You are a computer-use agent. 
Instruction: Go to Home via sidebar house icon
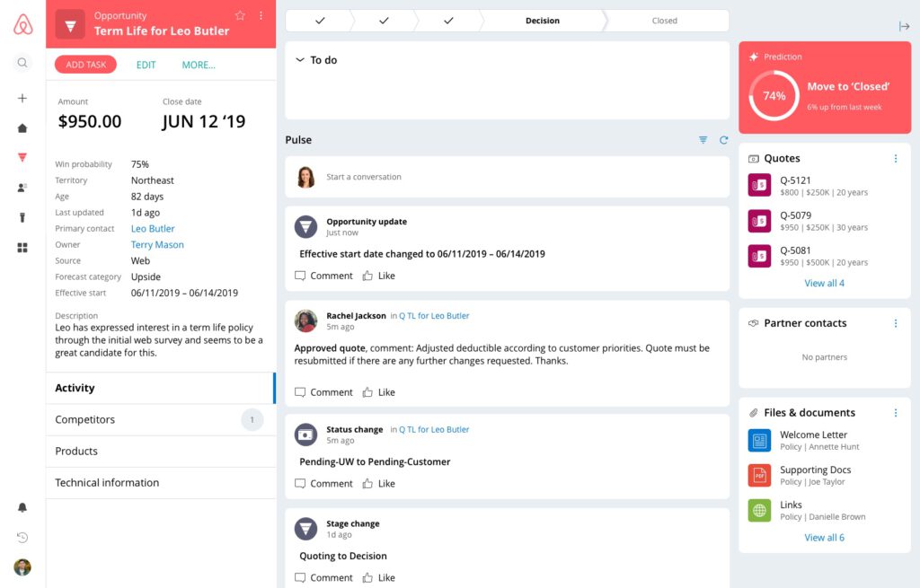22,127
